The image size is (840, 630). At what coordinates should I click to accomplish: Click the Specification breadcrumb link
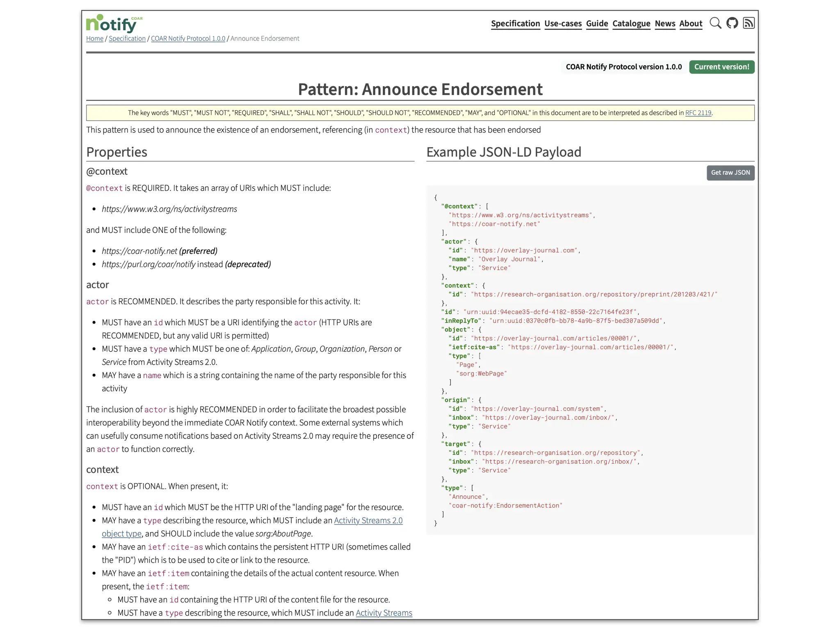click(127, 39)
